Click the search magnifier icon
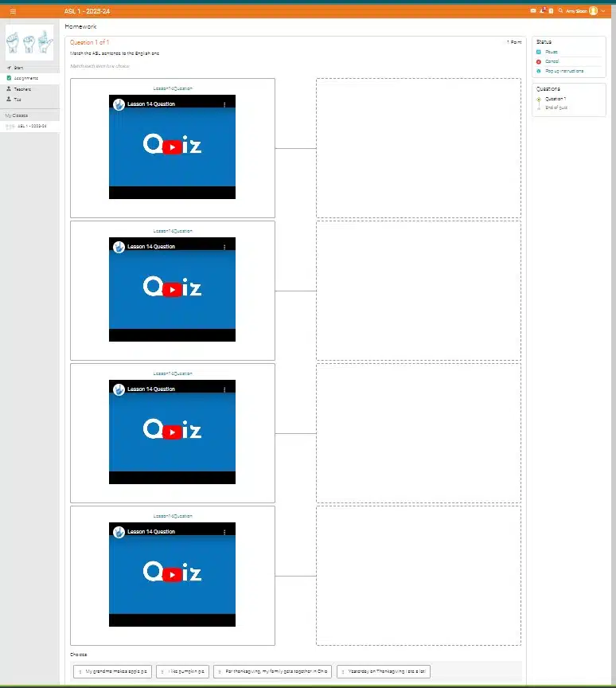The width and height of the screenshot is (616, 688). tap(560, 10)
